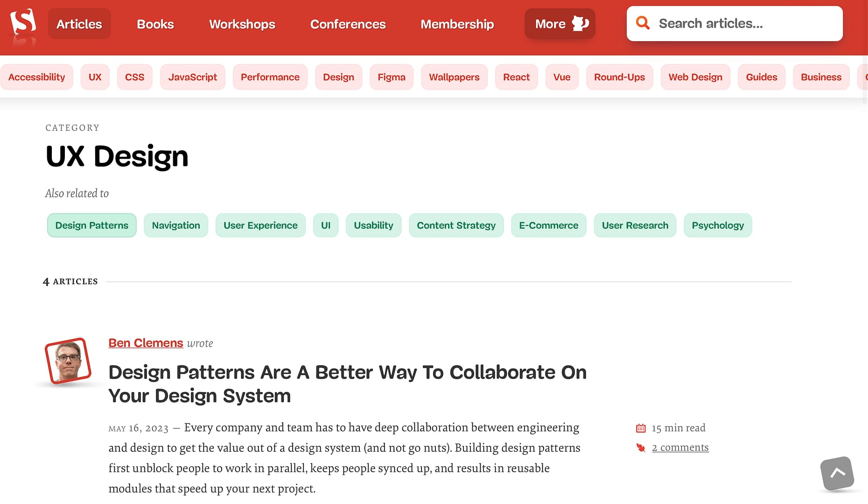Click the red comments icon beside 2 comments
The width and height of the screenshot is (868, 504).
[640, 447]
